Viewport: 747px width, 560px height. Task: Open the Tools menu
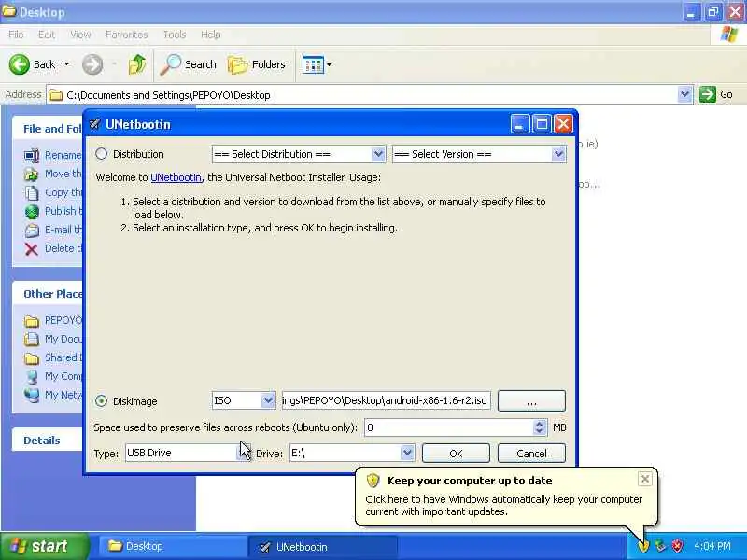[x=175, y=35]
